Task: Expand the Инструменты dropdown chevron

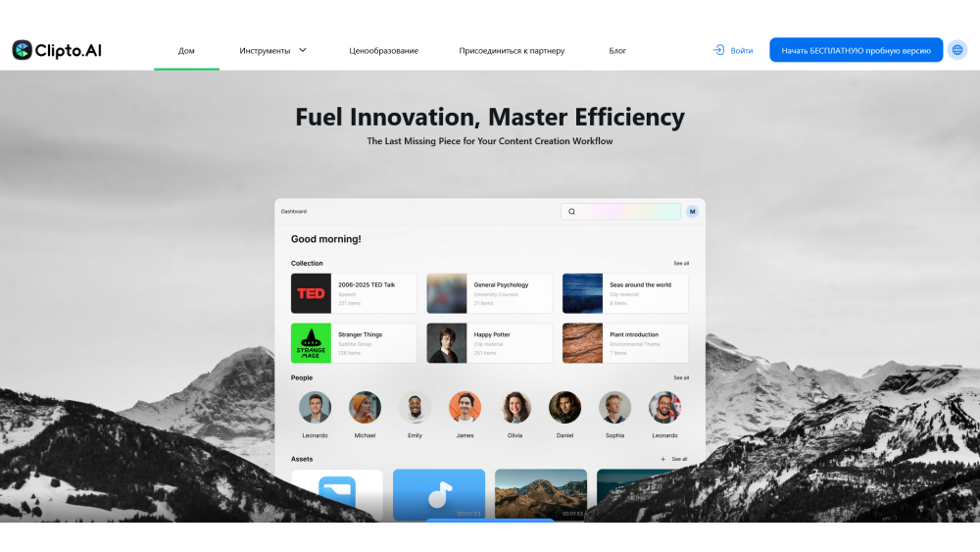Action: [302, 50]
